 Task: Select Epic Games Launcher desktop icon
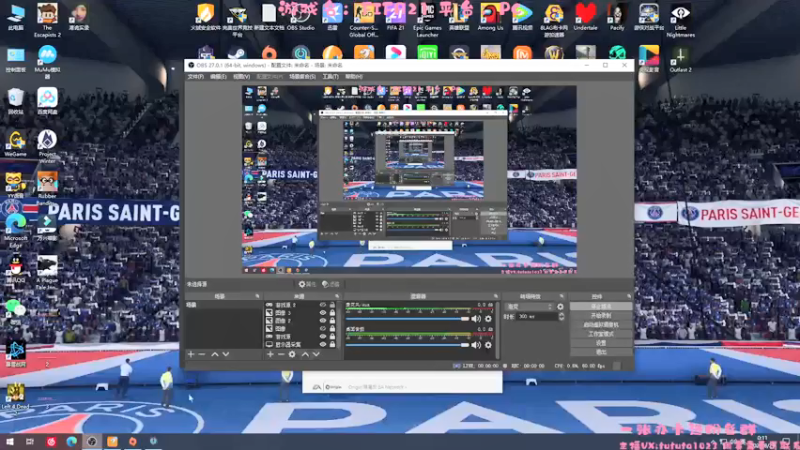[427, 20]
